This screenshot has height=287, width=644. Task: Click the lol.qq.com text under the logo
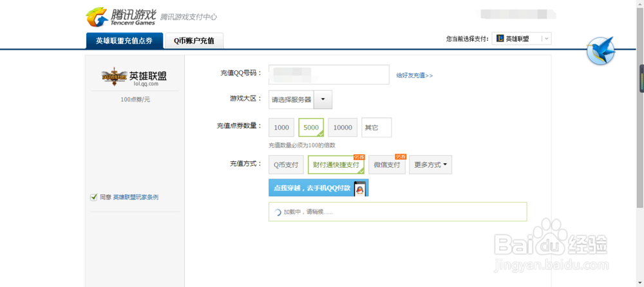point(146,83)
